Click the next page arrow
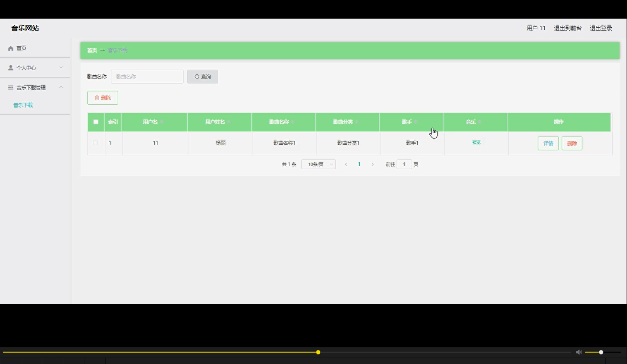The width and height of the screenshot is (627, 364). 373,164
